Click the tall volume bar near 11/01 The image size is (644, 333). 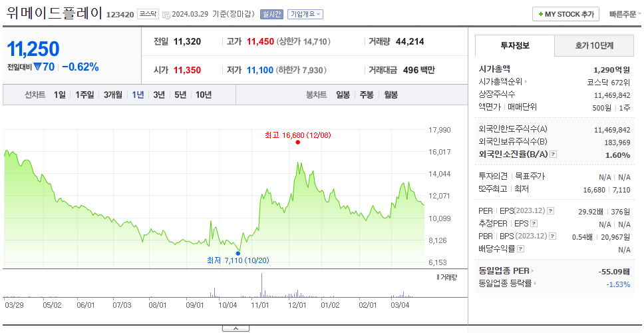tap(261, 285)
